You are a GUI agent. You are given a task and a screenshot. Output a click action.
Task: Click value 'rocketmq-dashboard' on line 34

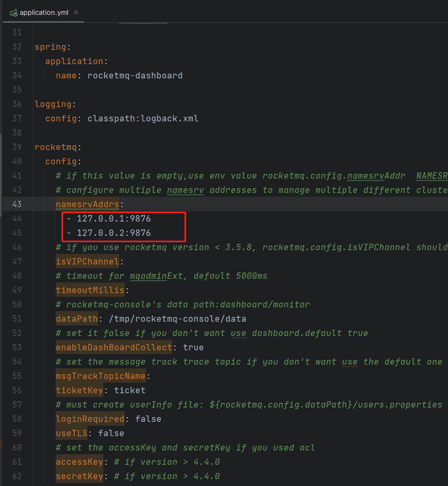tap(135, 76)
